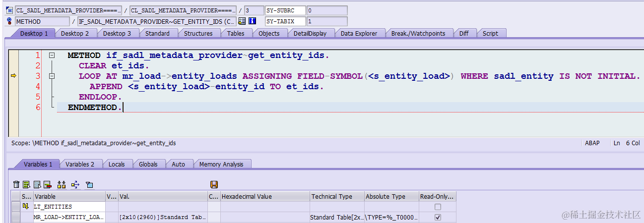
Task: Select the Locals tab
Action: click(x=117, y=164)
